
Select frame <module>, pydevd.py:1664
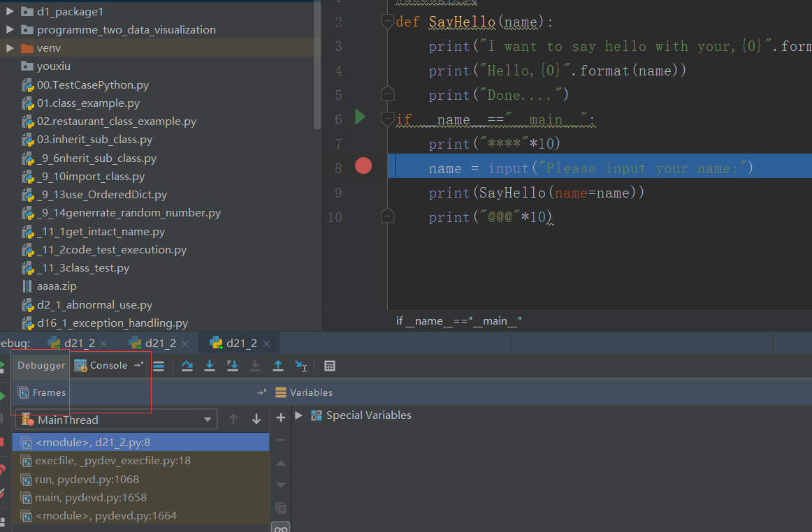[141, 515]
